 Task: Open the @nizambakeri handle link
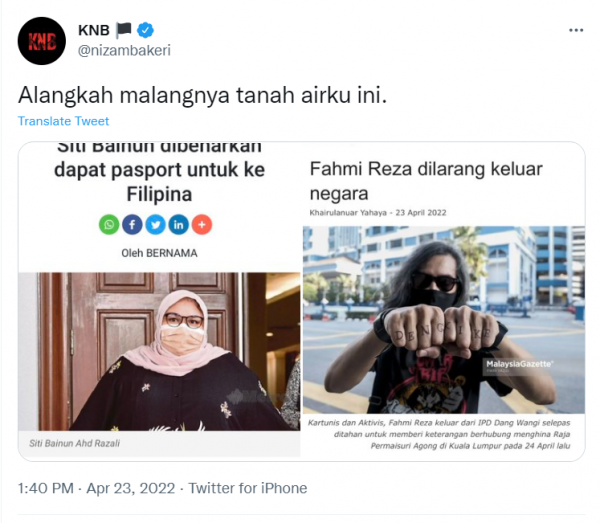click(124, 51)
